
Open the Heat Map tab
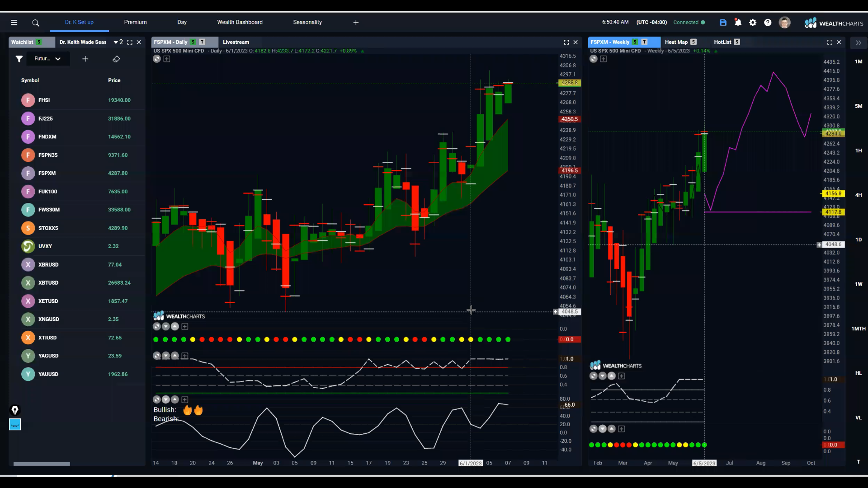tap(676, 42)
